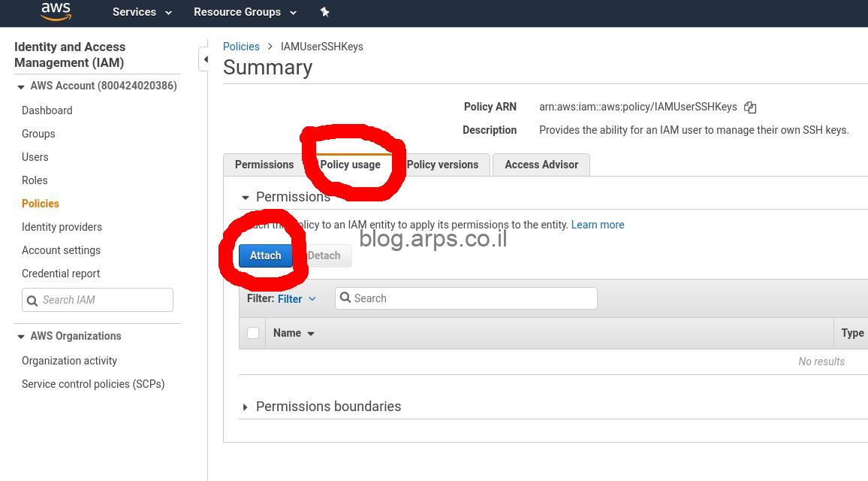Follow the Learn more link
Viewport: 868px width, 481px height.
[x=597, y=225]
